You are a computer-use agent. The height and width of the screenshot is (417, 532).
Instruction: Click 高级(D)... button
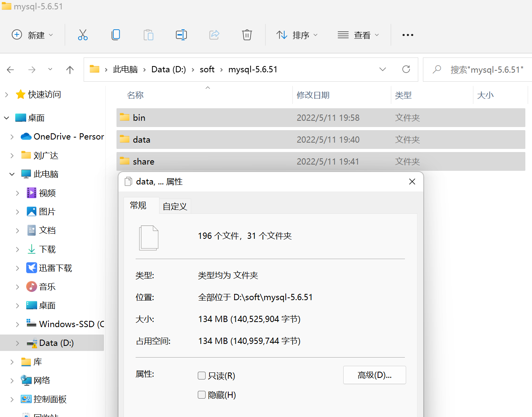[x=374, y=375]
